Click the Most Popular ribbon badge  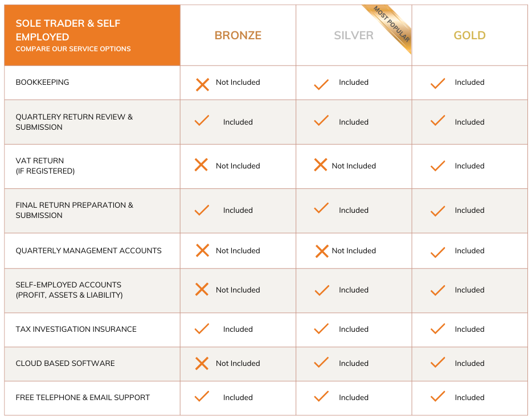[x=392, y=27]
